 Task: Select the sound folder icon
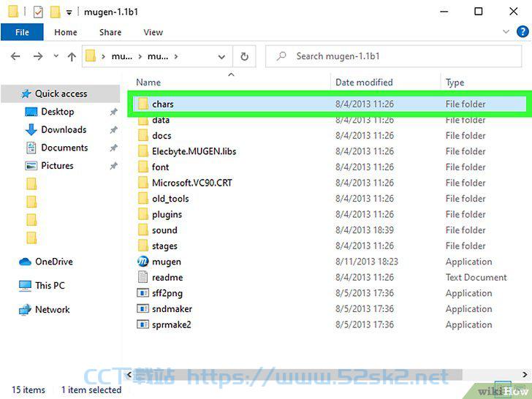(143, 230)
